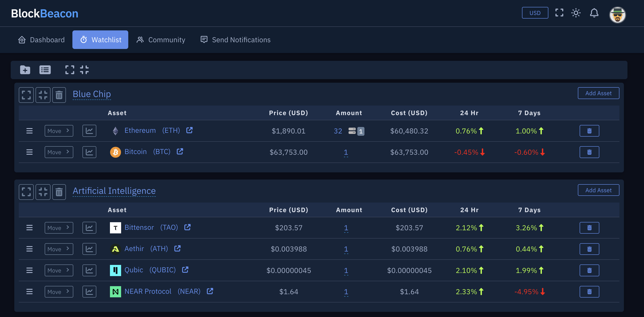The image size is (644, 317).
Task: Open Ethereum external link icon
Action: point(189,130)
